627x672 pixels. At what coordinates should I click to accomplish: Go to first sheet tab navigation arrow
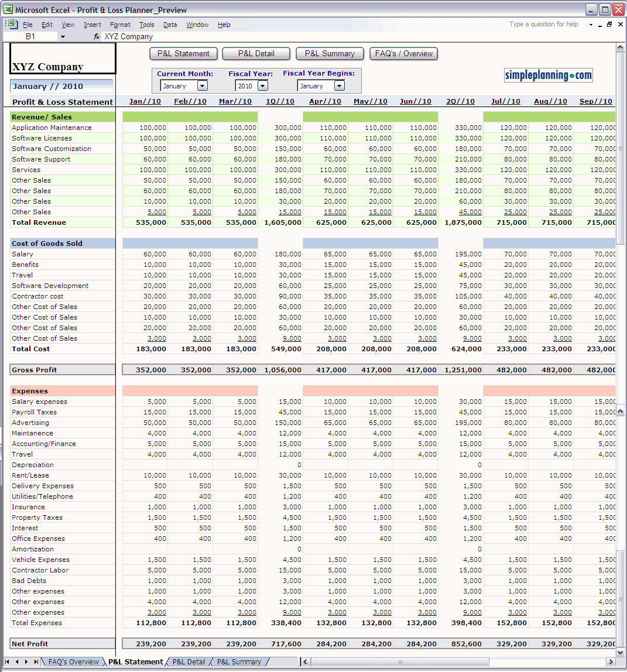click(x=7, y=661)
